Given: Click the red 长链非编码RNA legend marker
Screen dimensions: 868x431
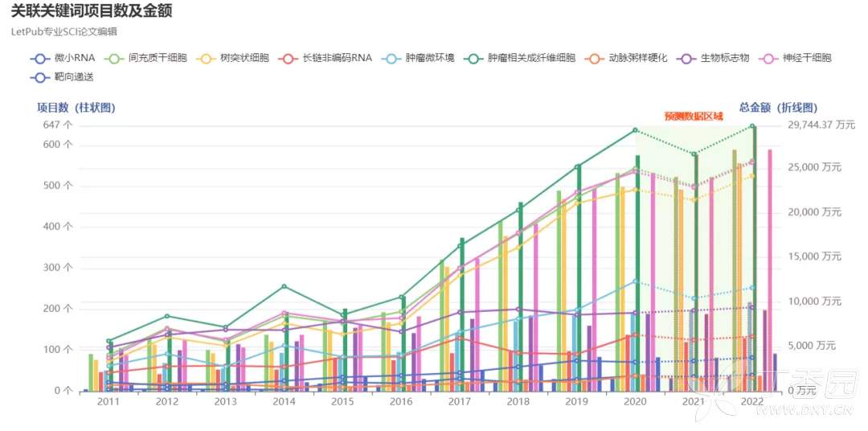Looking at the screenshot, I should 288,59.
